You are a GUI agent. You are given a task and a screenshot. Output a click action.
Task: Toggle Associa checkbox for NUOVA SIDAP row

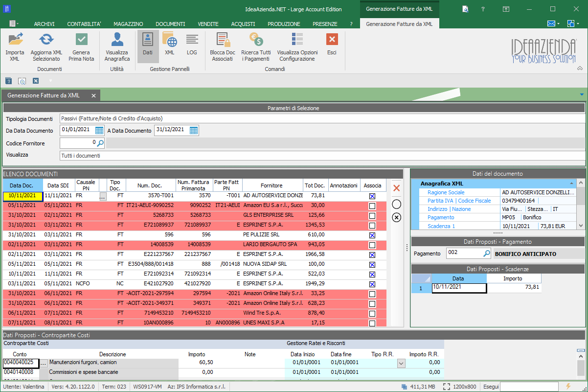[372, 264]
